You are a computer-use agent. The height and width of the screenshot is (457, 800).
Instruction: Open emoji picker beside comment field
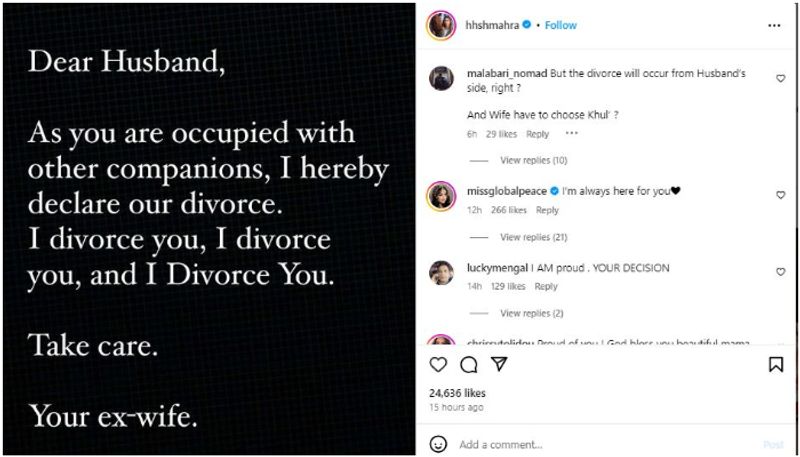[438, 443]
